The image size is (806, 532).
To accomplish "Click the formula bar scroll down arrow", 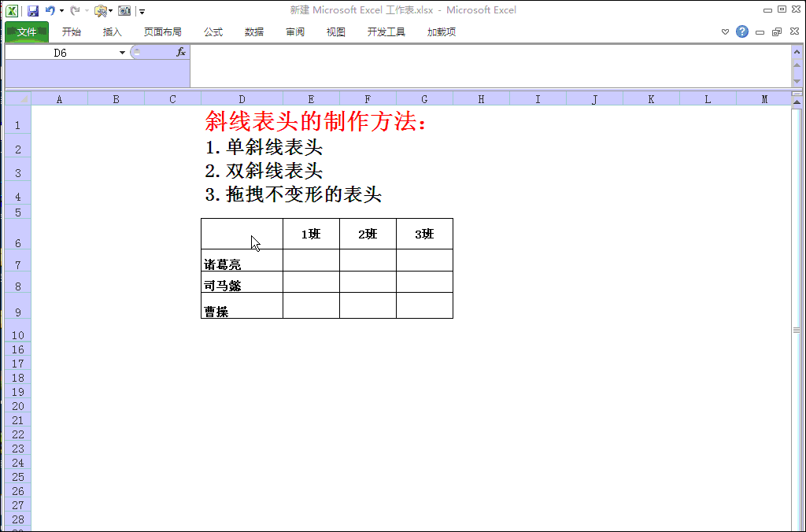I will [797, 81].
